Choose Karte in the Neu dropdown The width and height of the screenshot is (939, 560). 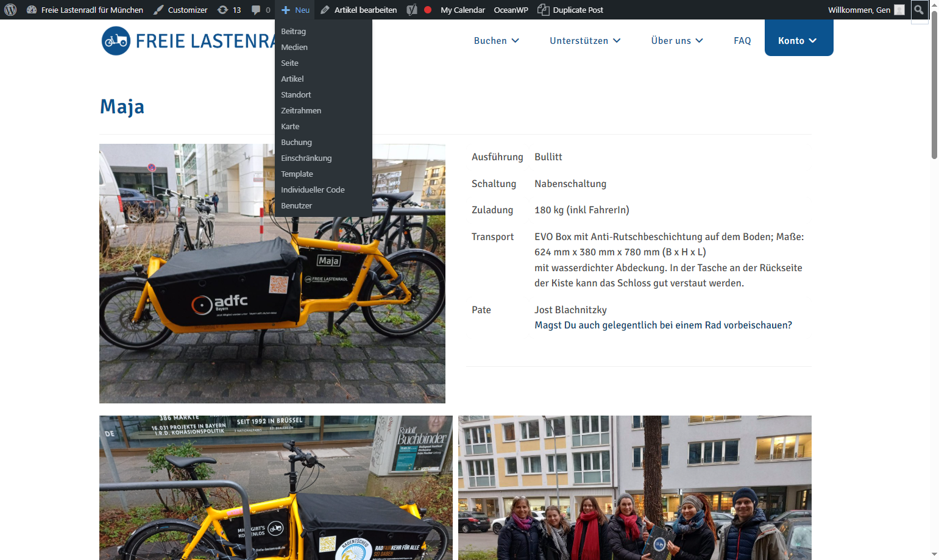click(x=324, y=126)
